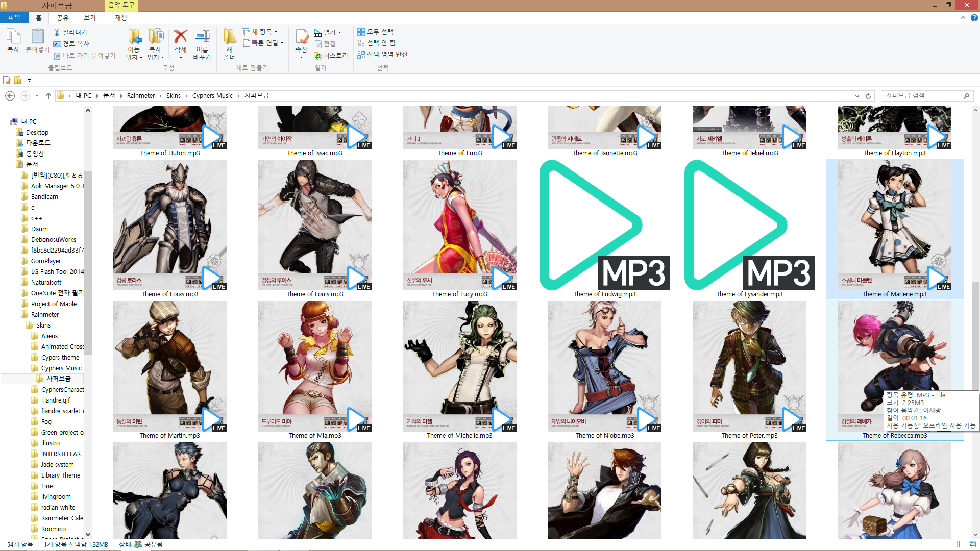The height and width of the screenshot is (551, 980).
Task: Click the Invert Selection (선택 영역 반전) button
Action: [382, 54]
